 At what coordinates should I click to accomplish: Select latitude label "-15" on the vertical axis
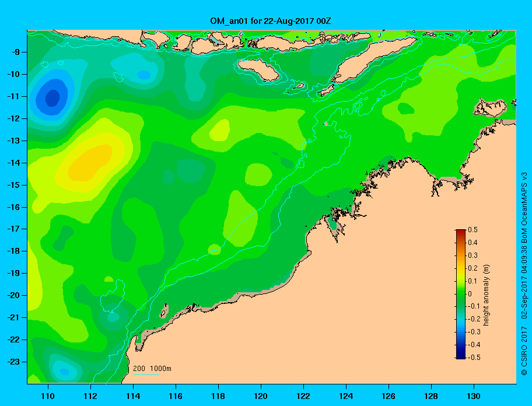point(13,185)
